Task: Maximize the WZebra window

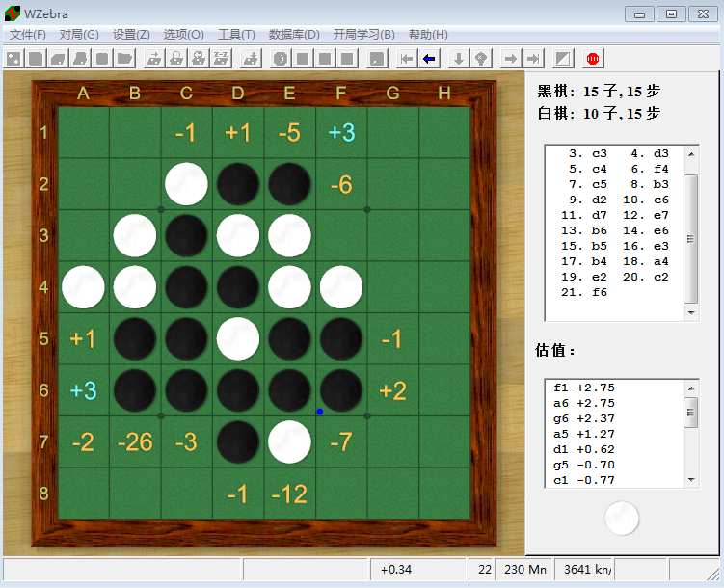Action: coord(671,14)
